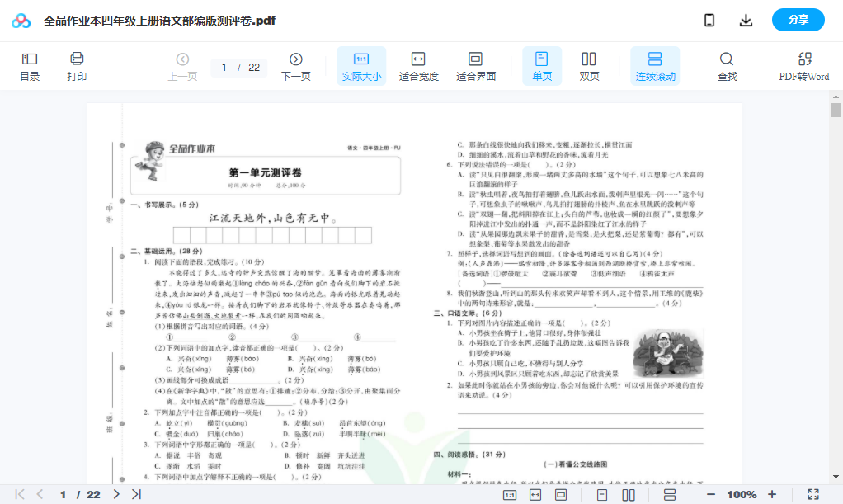
Task: Click bottom bar page number 1 field
Action: [64, 494]
